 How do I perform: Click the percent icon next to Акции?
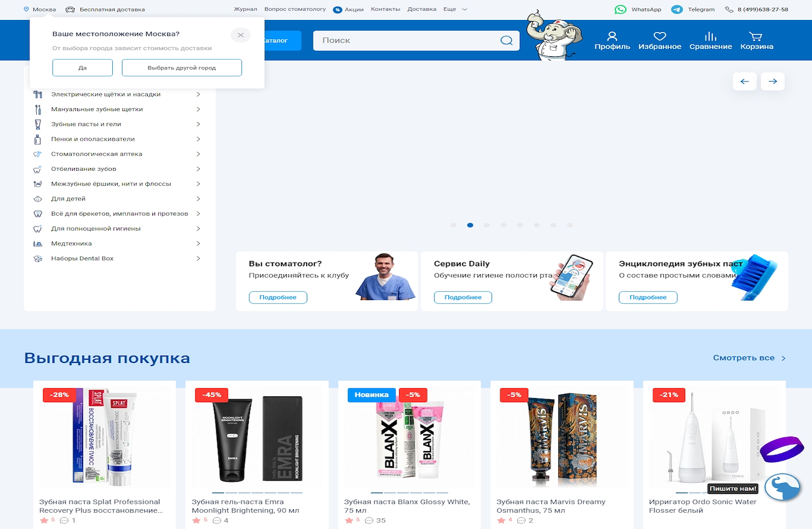click(337, 10)
